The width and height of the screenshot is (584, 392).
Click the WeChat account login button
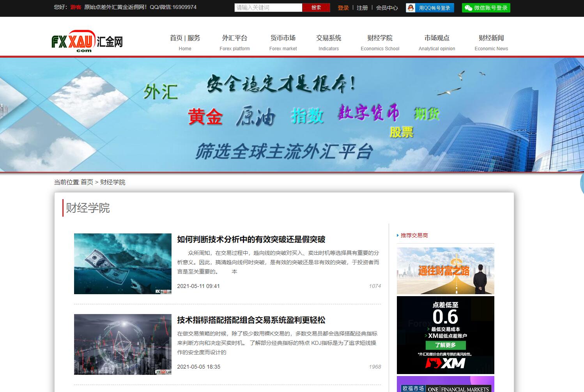(486, 8)
